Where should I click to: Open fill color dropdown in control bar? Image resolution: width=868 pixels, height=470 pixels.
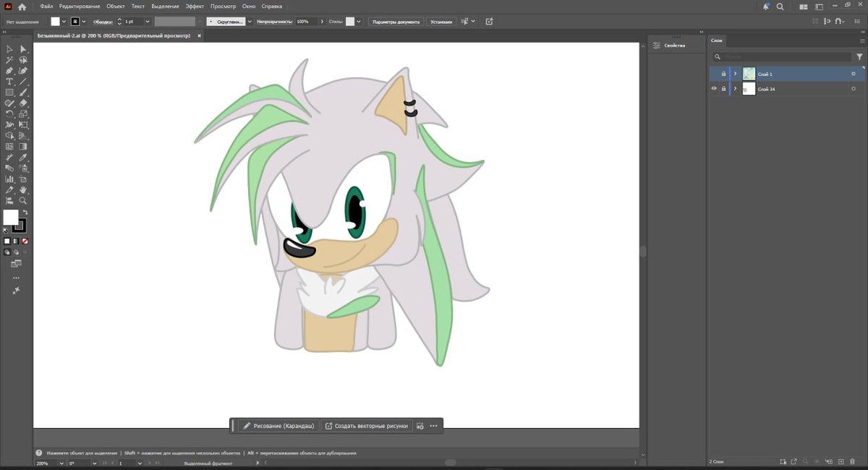click(x=64, y=22)
